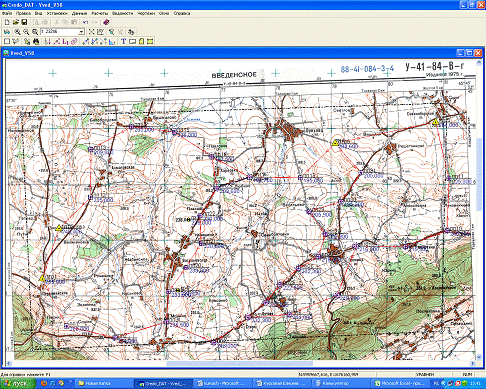The image size is (486, 389).
Task: Click the Undo arrow icon
Action: [86, 22]
